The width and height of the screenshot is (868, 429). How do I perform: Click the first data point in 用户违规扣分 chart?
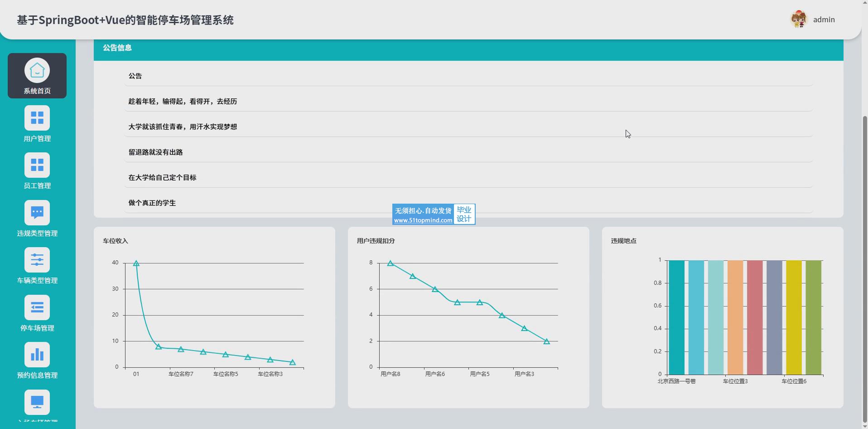(x=390, y=263)
